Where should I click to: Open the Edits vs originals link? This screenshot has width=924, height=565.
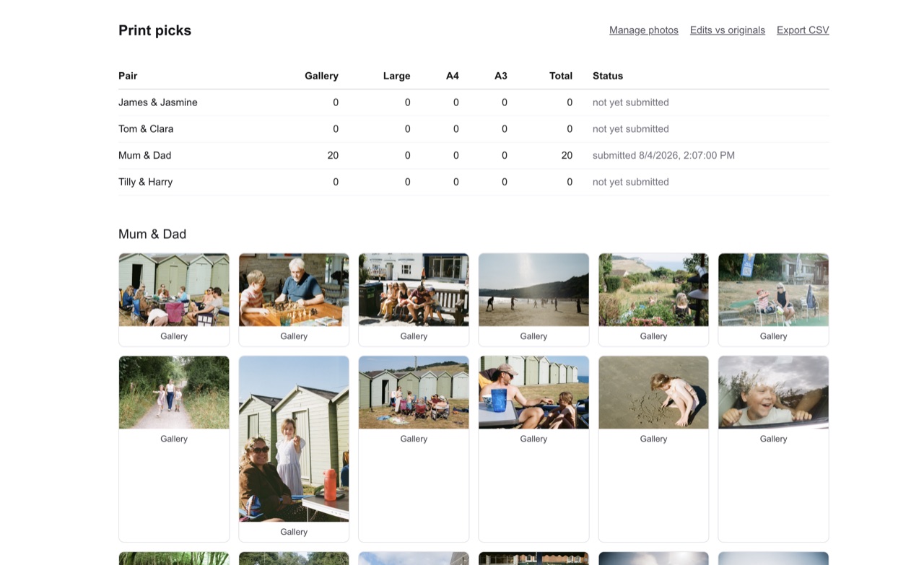[x=728, y=30]
